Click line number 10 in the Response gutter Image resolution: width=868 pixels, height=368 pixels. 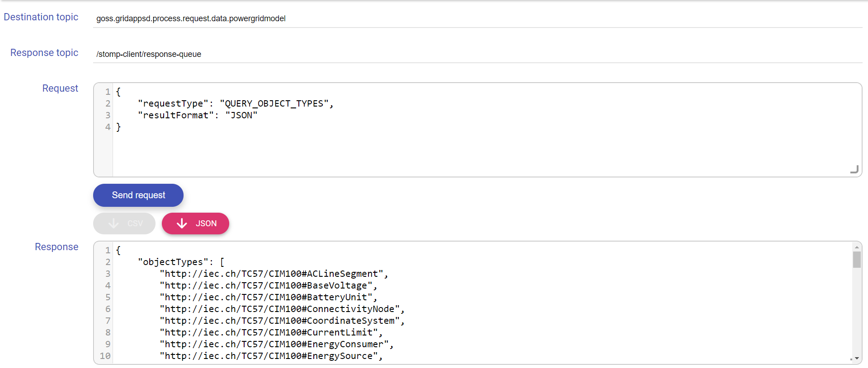tap(105, 356)
